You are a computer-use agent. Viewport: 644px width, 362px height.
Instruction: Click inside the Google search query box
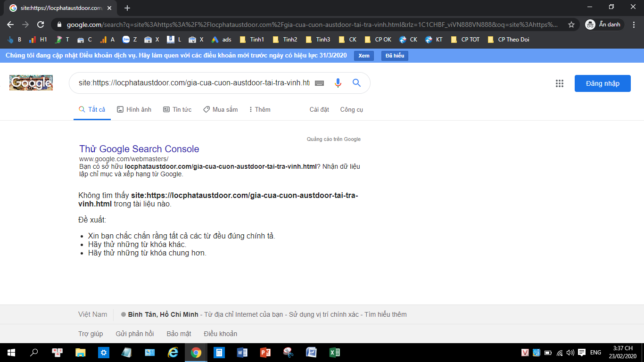click(194, 83)
